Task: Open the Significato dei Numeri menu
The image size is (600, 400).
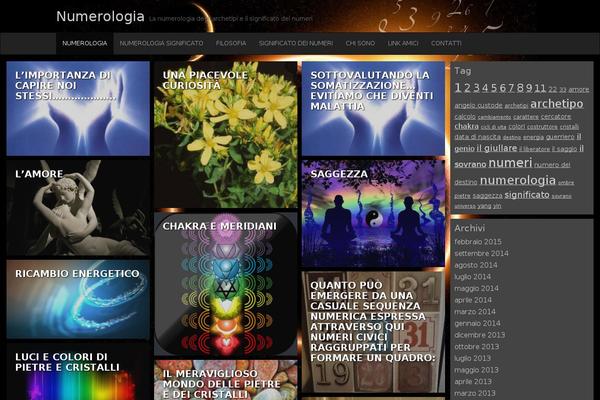Action: click(x=296, y=43)
